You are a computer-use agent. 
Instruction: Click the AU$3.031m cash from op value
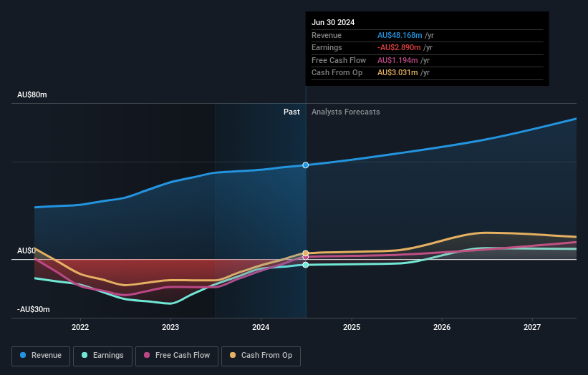pyautogui.click(x=397, y=73)
